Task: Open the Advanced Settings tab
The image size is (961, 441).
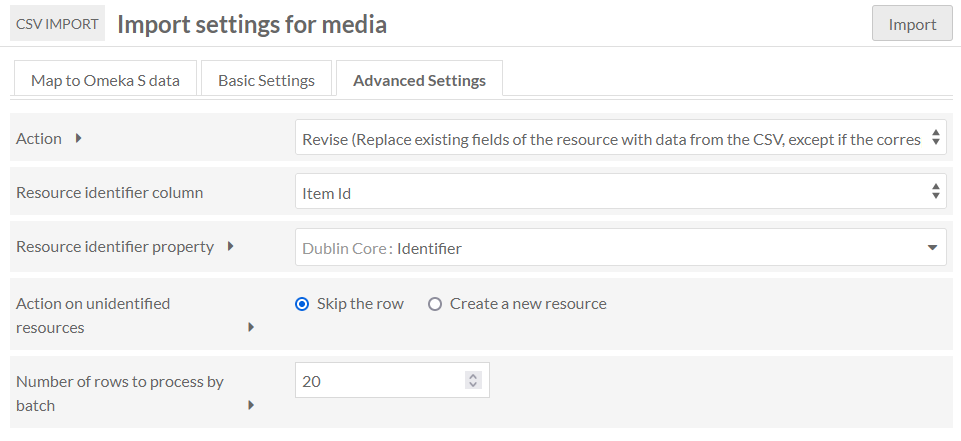Action: click(419, 80)
